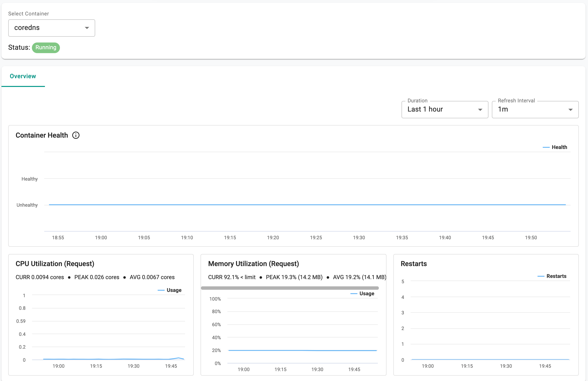Click the Container Health heading
This screenshot has width=588, height=381.
42,135
